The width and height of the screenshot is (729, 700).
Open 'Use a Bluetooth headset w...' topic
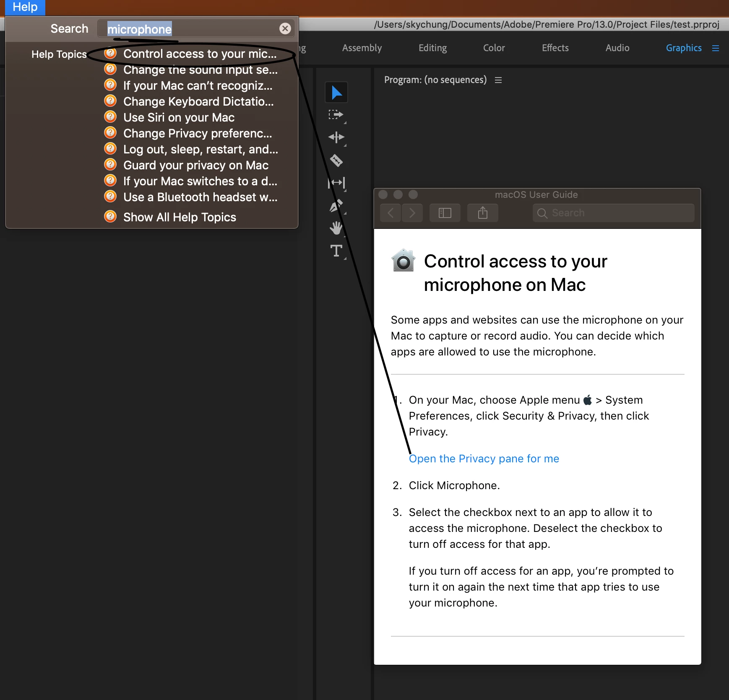click(x=191, y=197)
